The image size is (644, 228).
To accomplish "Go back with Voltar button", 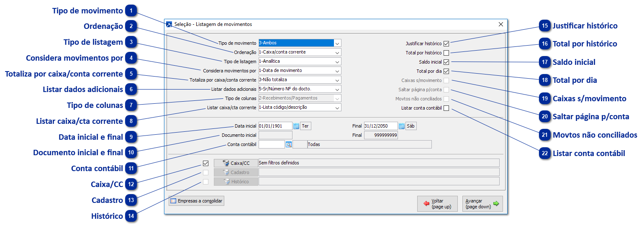I will (x=437, y=204).
